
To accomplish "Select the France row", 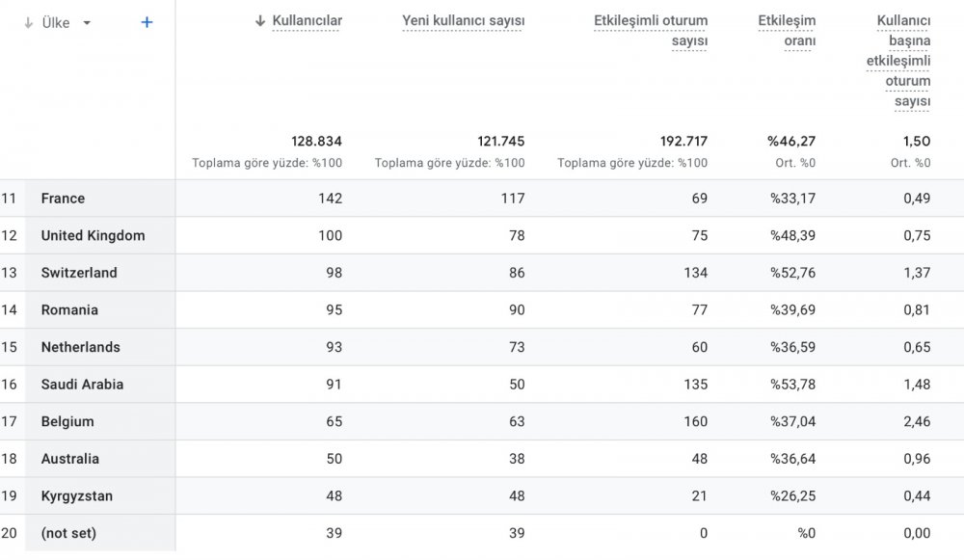I will tap(482, 199).
